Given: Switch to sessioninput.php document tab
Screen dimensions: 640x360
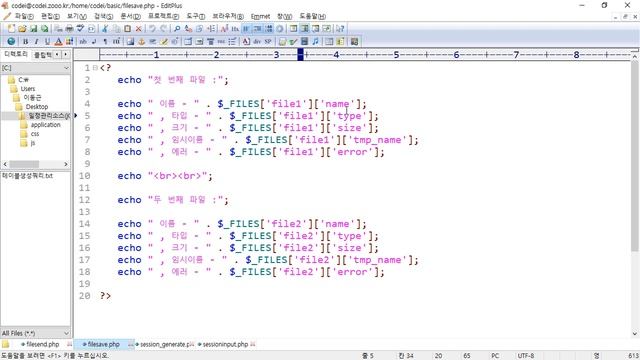Looking at the screenshot, I should pos(225,344).
